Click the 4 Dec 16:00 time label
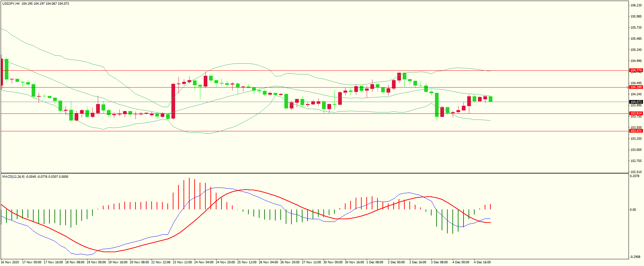The image size is (644, 266). click(x=482, y=262)
